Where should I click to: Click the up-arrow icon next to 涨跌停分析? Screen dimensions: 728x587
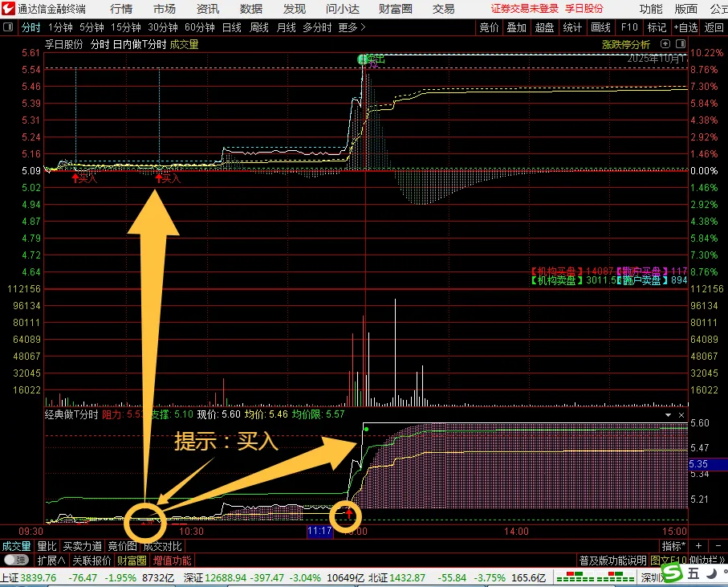665,44
